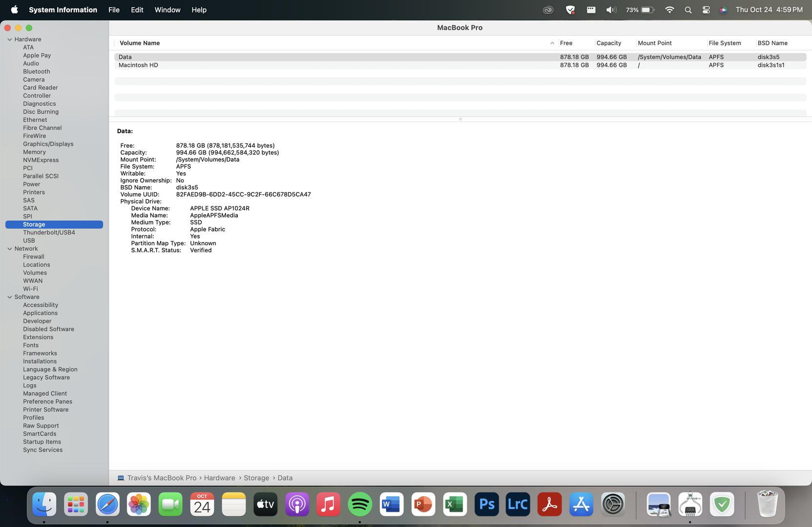The height and width of the screenshot is (527, 812).
Task: Sort volumes by Capacity column
Action: [x=609, y=43]
